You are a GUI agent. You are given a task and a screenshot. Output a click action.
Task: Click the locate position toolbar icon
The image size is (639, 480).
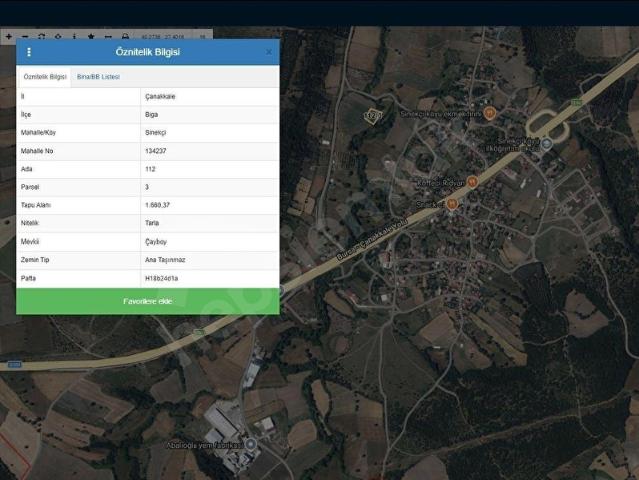click(58, 37)
